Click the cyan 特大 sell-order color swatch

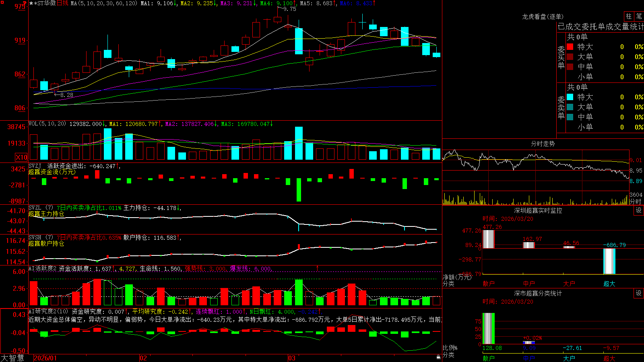[x=570, y=97]
